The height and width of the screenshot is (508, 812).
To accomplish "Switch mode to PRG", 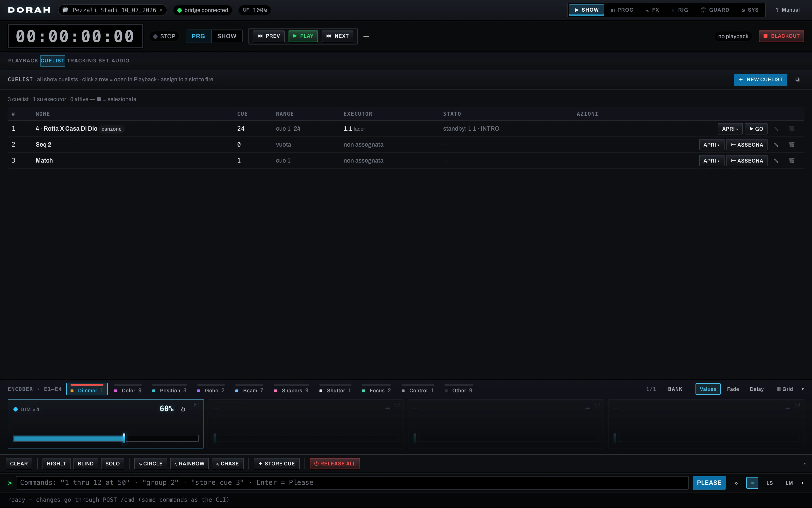I will point(198,36).
